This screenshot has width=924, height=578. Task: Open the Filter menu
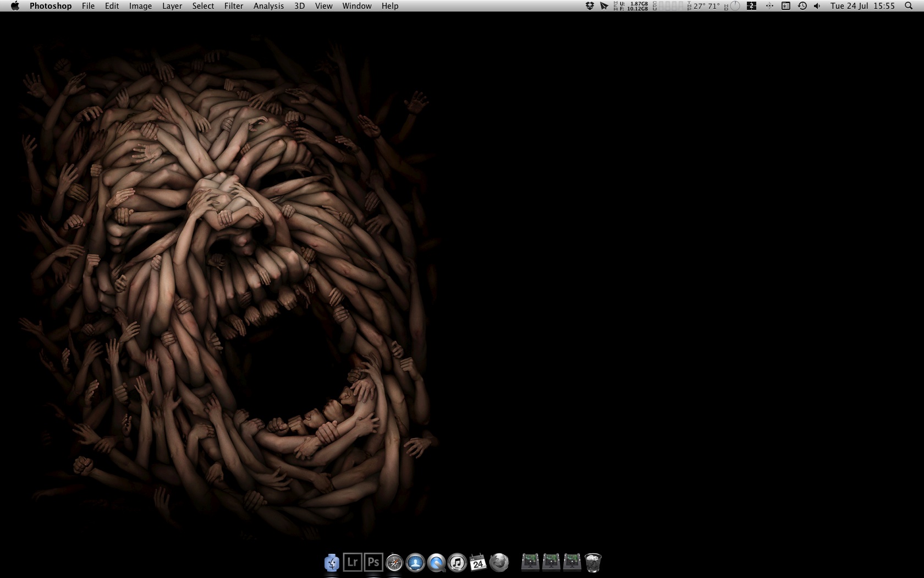pyautogui.click(x=234, y=6)
